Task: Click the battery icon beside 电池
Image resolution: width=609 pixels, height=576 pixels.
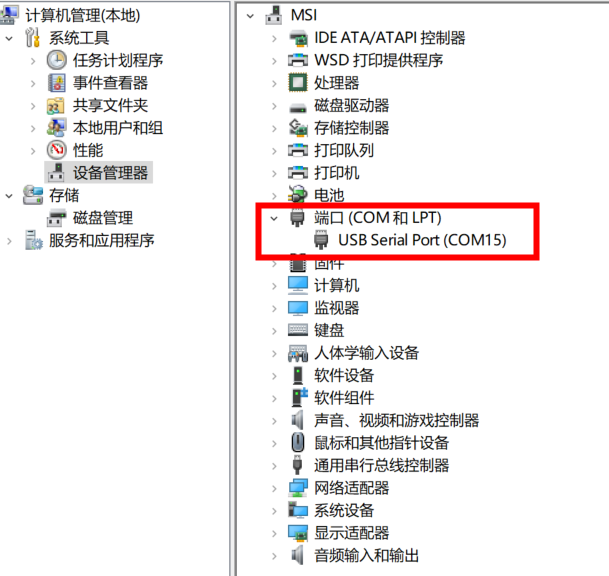Action: point(298,194)
